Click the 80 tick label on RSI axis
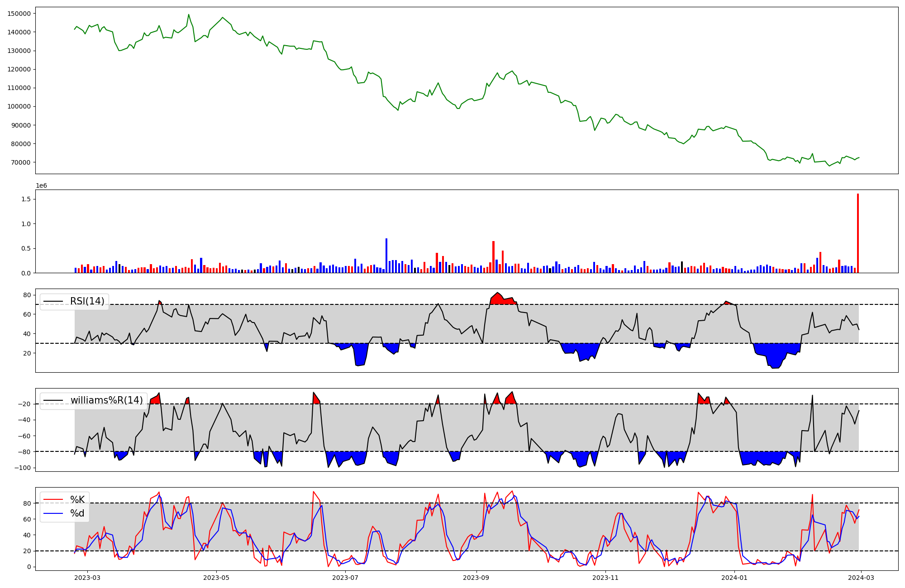The width and height of the screenshot is (905, 588). tap(27, 295)
